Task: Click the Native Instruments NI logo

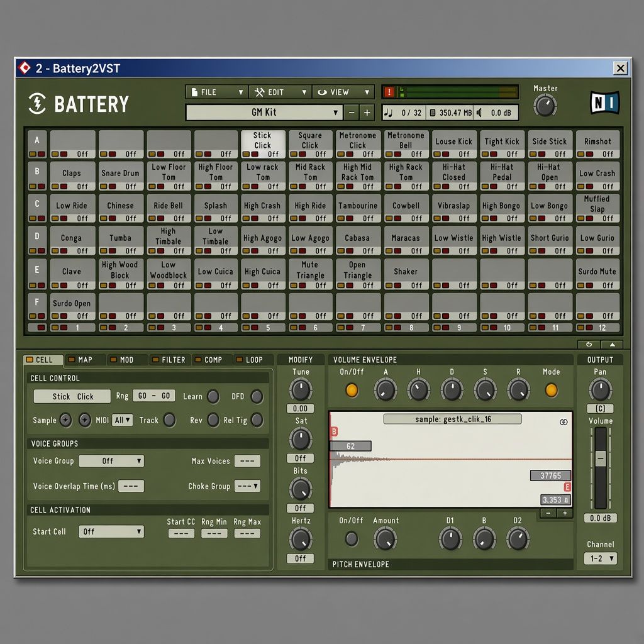Action: tap(604, 103)
